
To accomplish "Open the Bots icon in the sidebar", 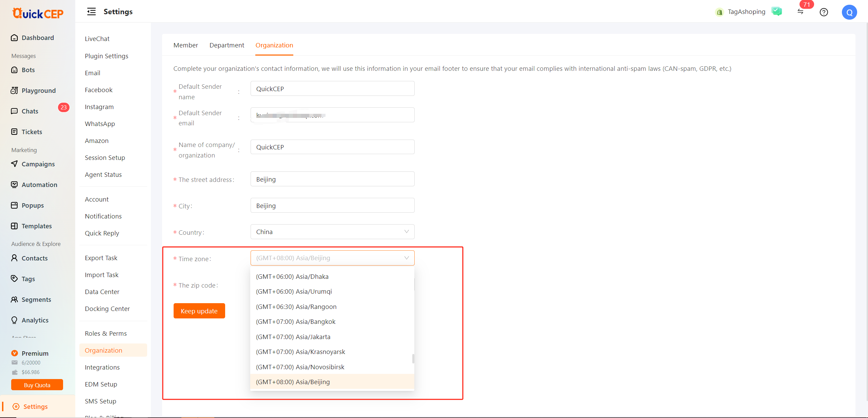I will (14, 70).
